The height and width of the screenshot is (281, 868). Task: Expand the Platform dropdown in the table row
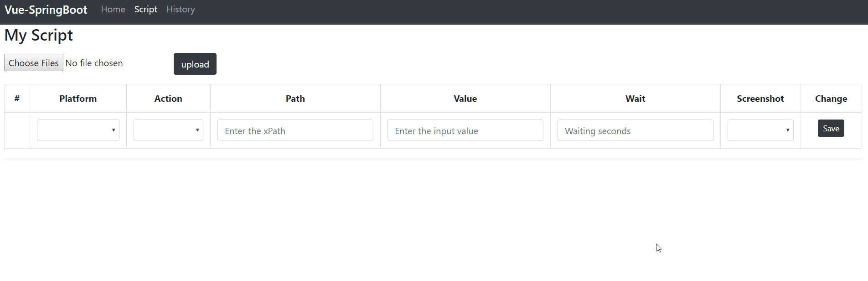[78, 130]
